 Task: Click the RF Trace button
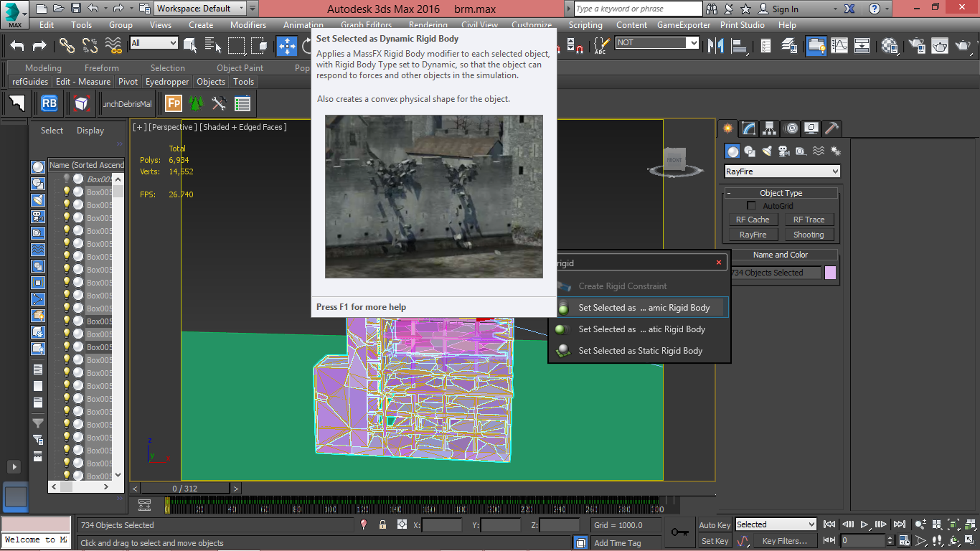coord(809,220)
